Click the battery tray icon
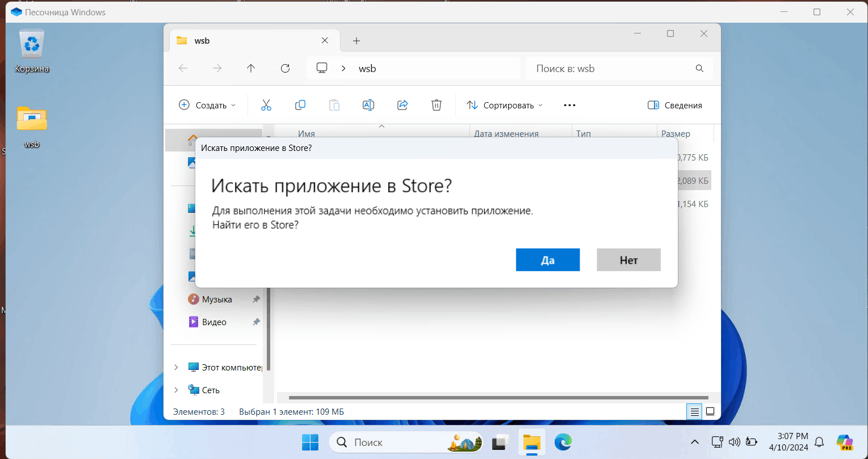Image resolution: width=868 pixels, height=459 pixels. pyautogui.click(x=752, y=442)
